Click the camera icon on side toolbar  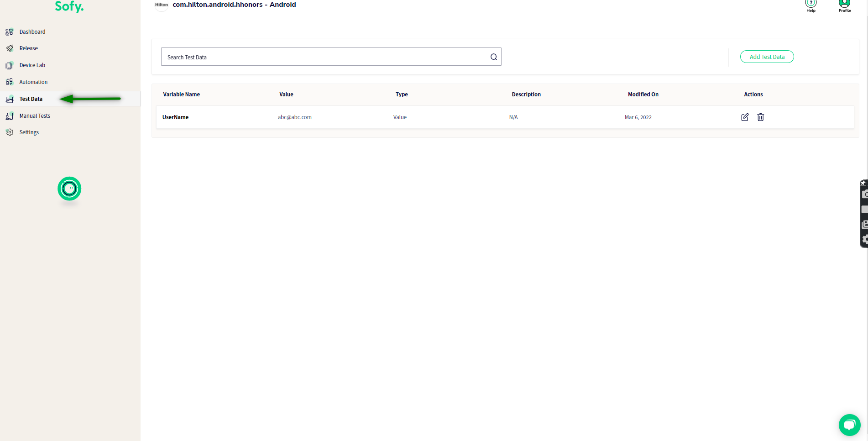coord(864,194)
